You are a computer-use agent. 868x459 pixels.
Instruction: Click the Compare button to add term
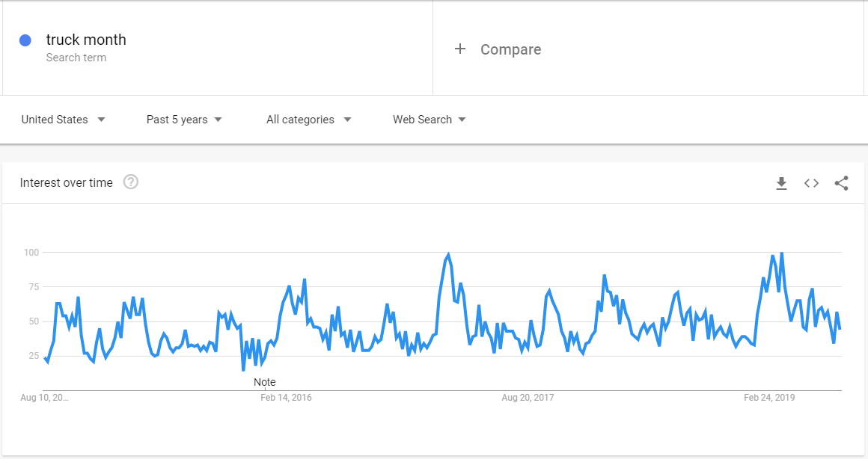pyautogui.click(x=510, y=49)
